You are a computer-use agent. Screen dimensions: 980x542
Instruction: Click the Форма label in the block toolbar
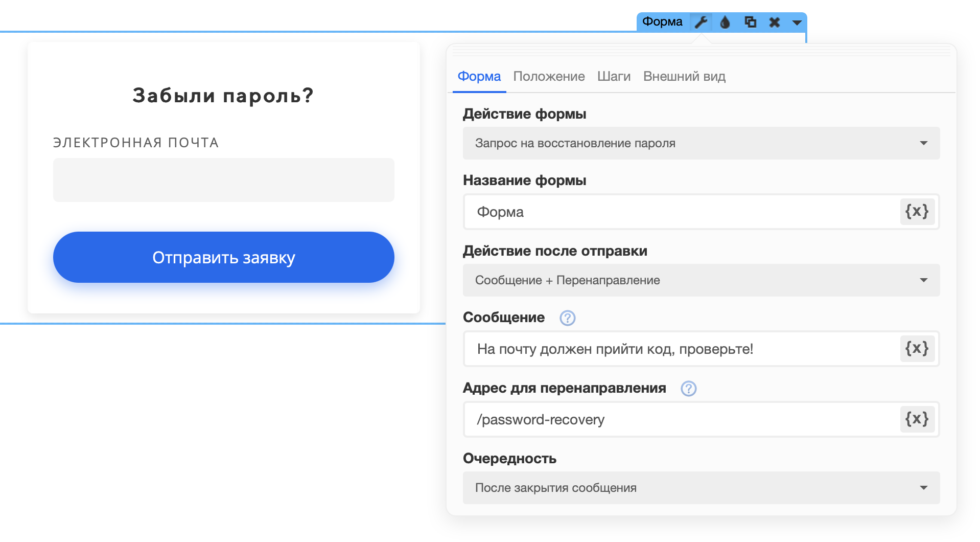(662, 21)
